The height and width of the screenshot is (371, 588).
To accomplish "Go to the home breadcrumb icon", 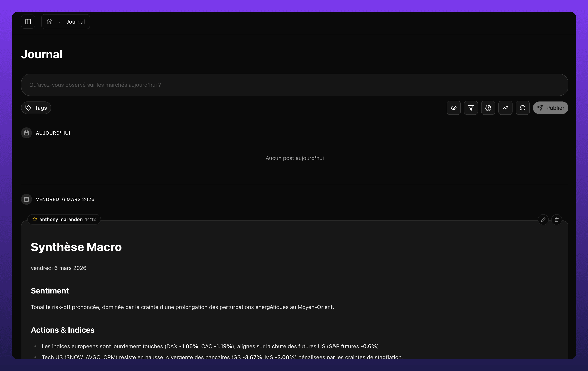I will (x=50, y=22).
